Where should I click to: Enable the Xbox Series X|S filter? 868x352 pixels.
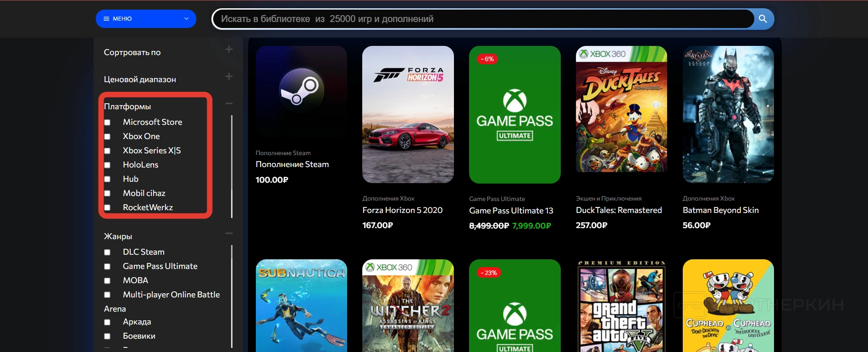tap(107, 151)
